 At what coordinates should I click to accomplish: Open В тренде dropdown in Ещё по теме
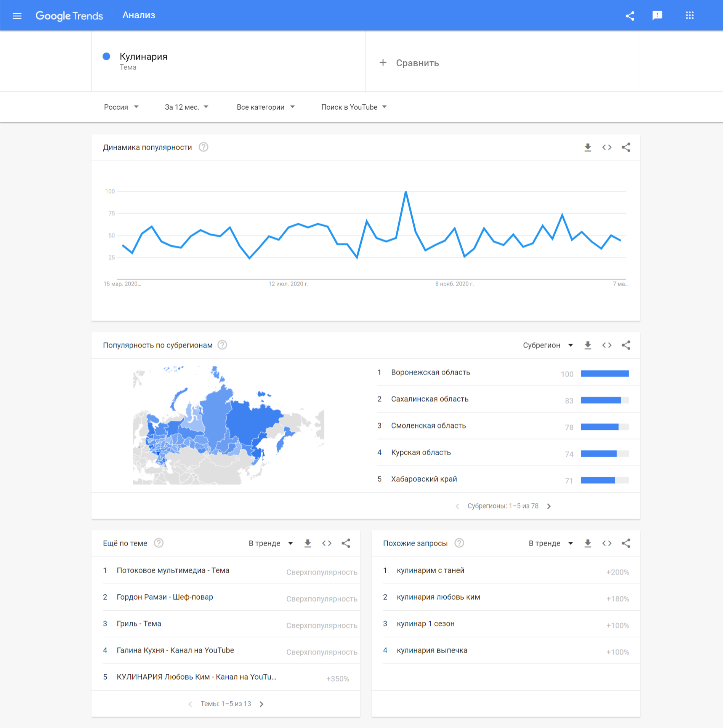coord(271,543)
